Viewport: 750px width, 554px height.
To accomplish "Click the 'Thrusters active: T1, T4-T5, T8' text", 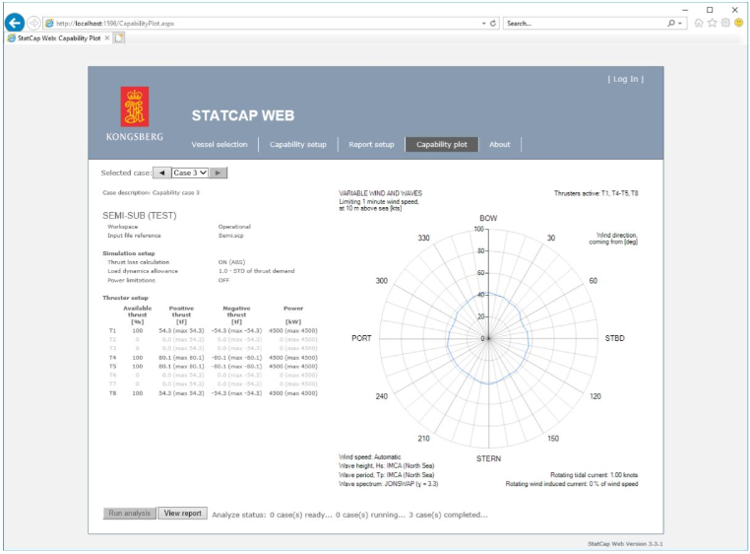I will point(596,193).
